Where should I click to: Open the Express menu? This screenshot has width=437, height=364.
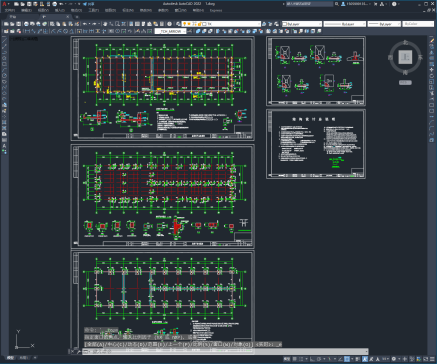216,11
